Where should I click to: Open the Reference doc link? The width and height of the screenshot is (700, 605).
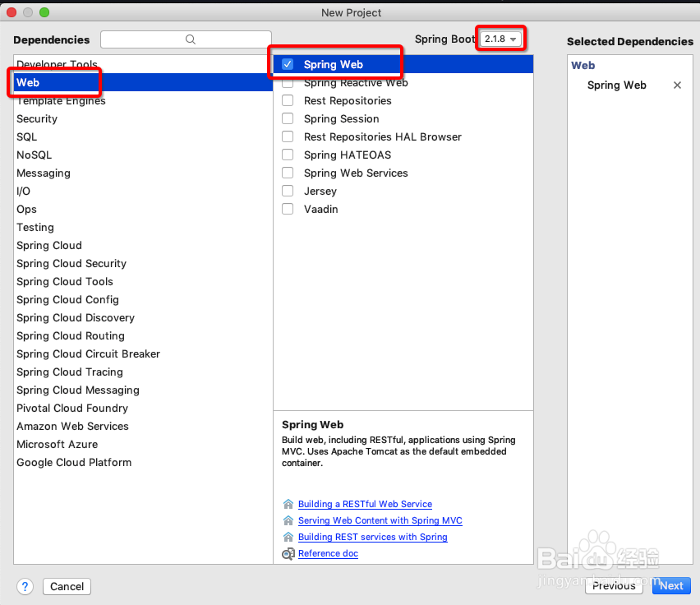[328, 553]
